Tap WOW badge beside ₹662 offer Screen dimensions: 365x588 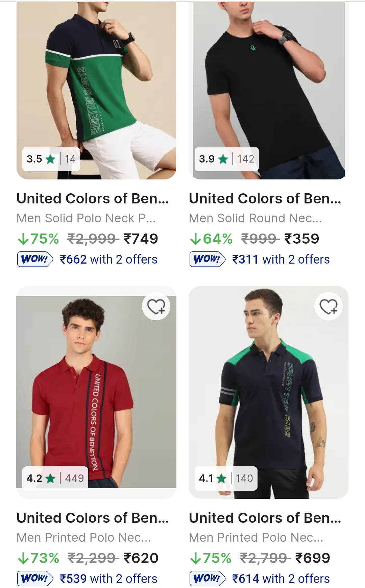(x=35, y=259)
